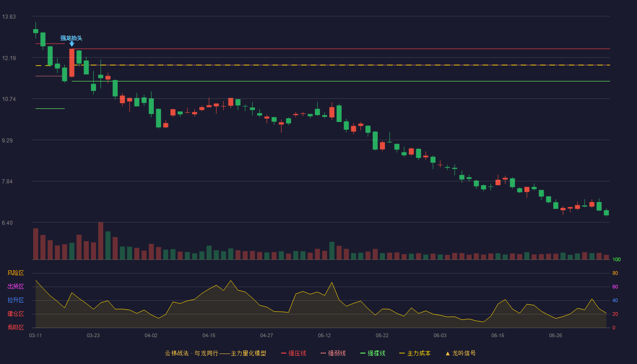Image resolution: width=637 pixels, height=364 pixels.
Task: Click the green 强撑线 legend swatch
Action: (x=363, y=354)
